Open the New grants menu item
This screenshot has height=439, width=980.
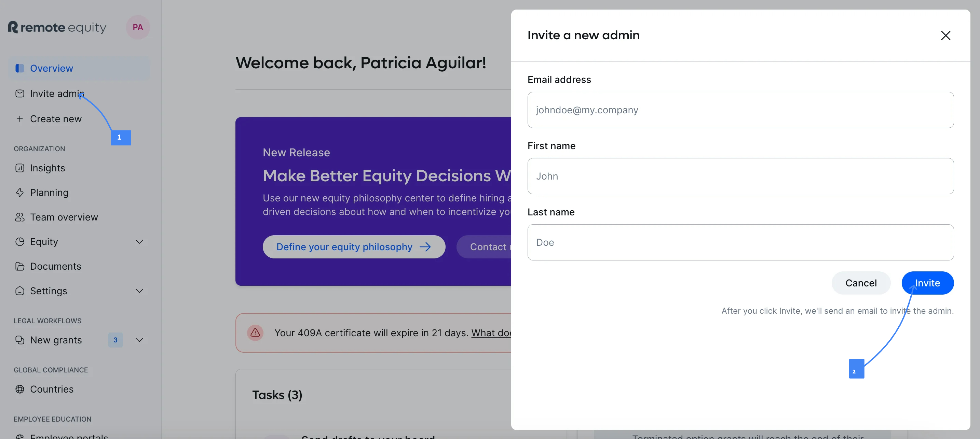56,340
